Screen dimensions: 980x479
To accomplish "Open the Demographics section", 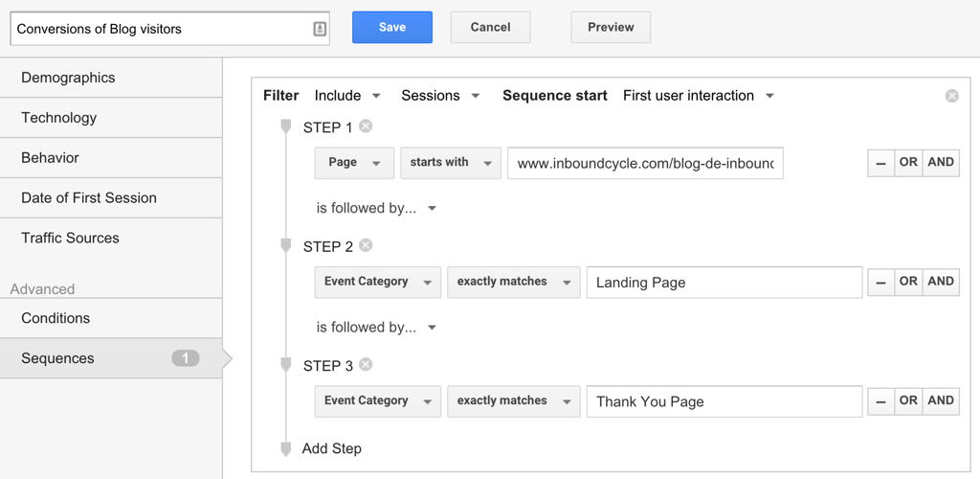I will pyautogui.click(x=111, y=78).
